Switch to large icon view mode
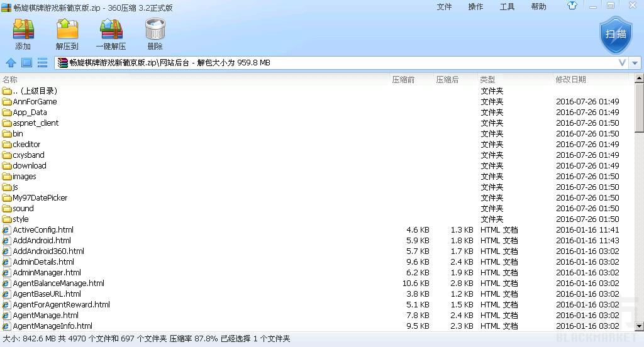Viewport: 644px width, 347px height. 26,62
